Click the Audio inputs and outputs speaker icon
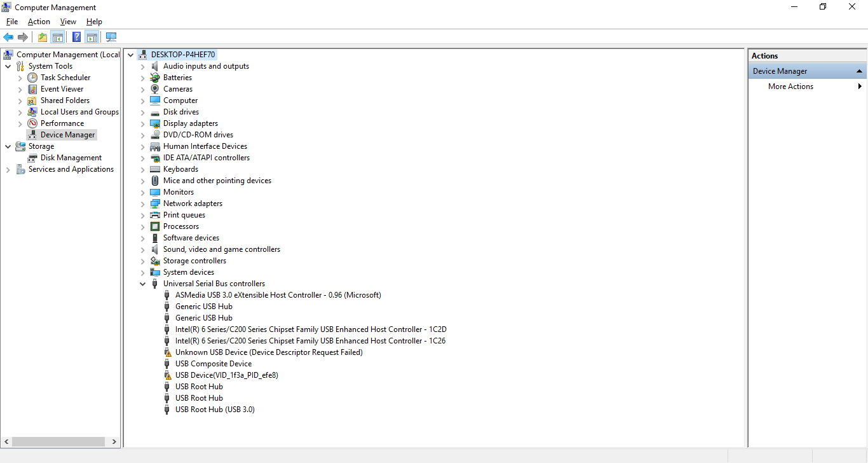This screenshot has width=868, height=463. coord(155,66)
